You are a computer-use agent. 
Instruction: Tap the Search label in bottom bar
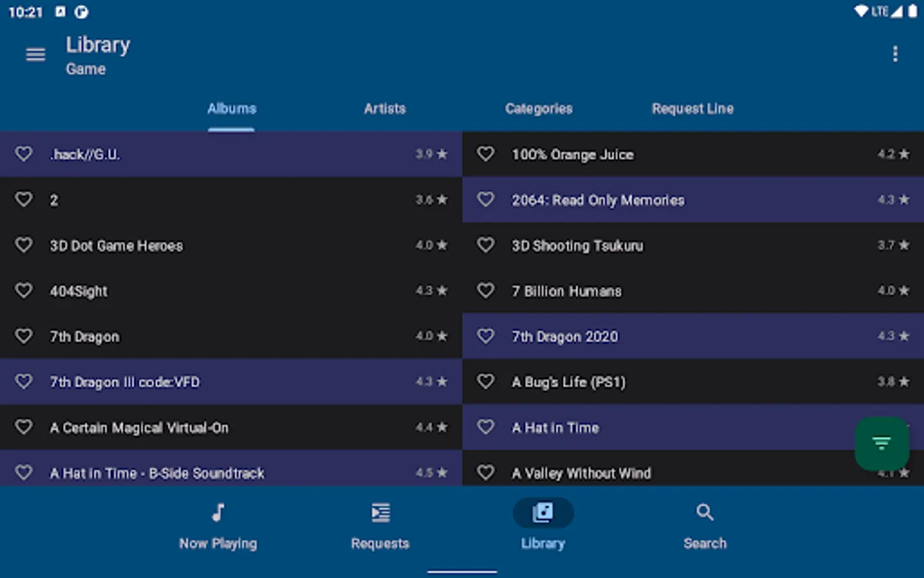(x=705, y=544)
